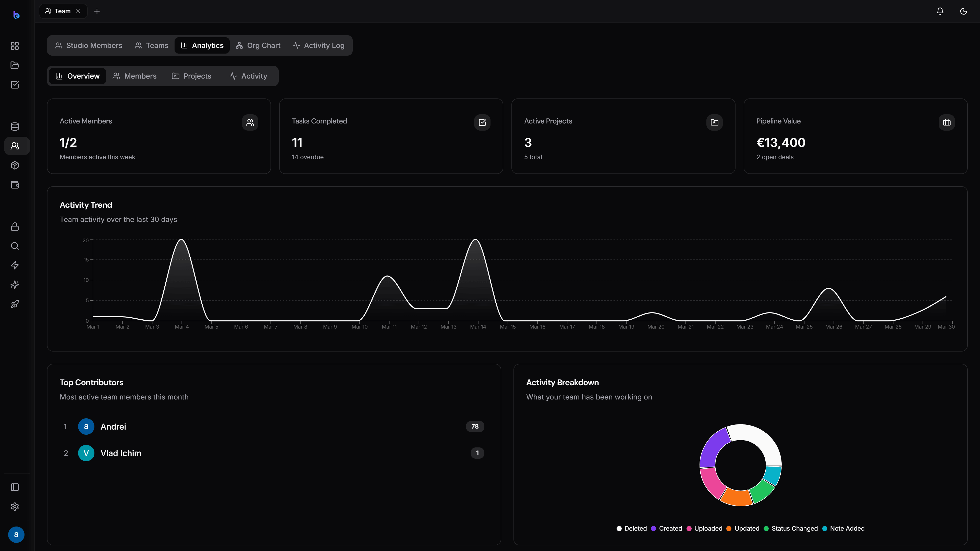Close the Team tab
Screen dimensions: 980x551
click(x=78, y=11)
